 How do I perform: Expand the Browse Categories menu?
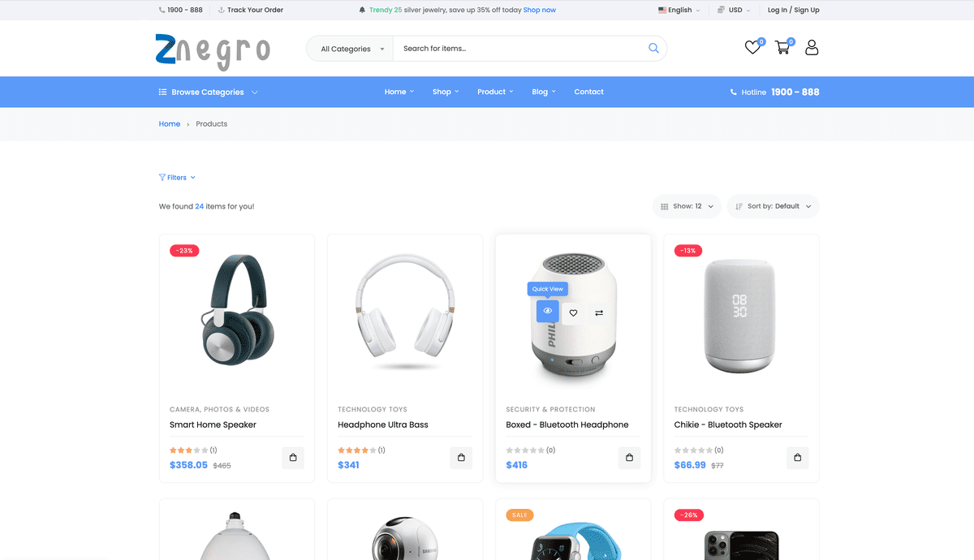click(x=209, y=92)
